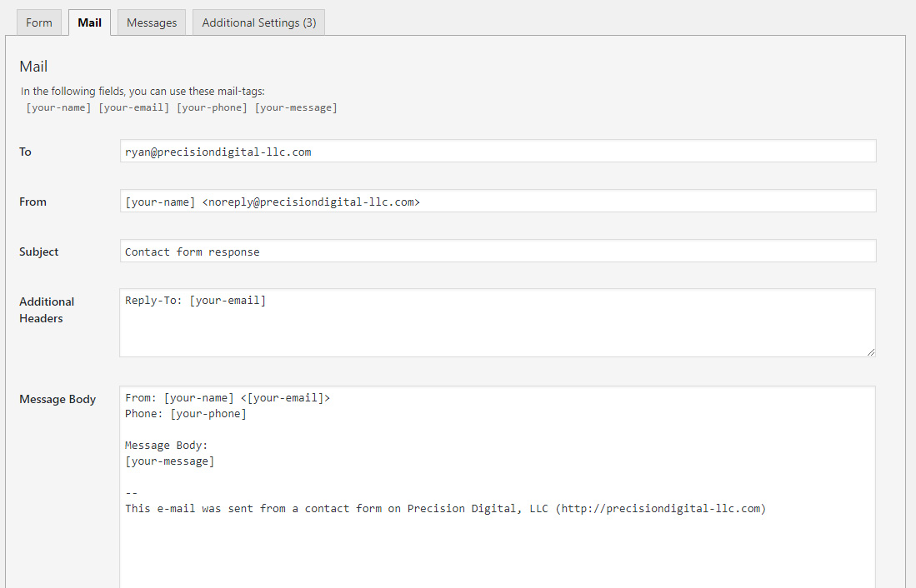The width and height of the screenshot is (916, 588).
Task: Click the Subject field label
Action: [38, 252]
